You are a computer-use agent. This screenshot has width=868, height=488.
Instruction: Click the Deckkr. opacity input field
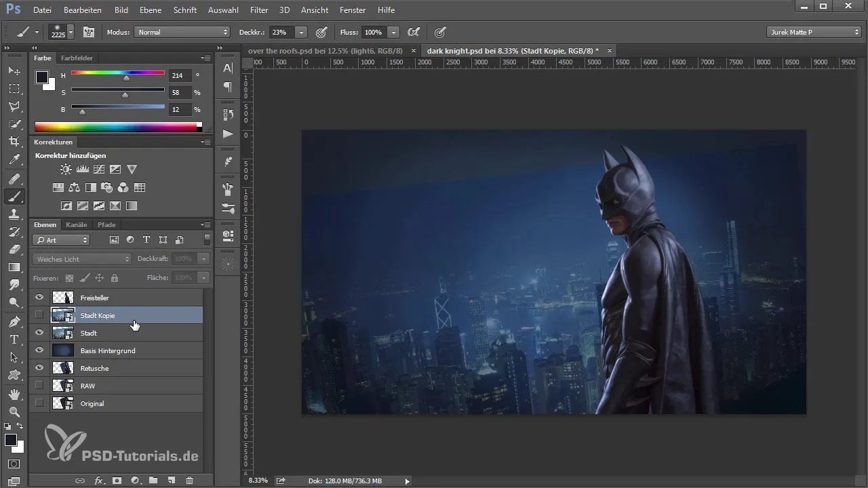pyautogui.click(x=280, y=32)
